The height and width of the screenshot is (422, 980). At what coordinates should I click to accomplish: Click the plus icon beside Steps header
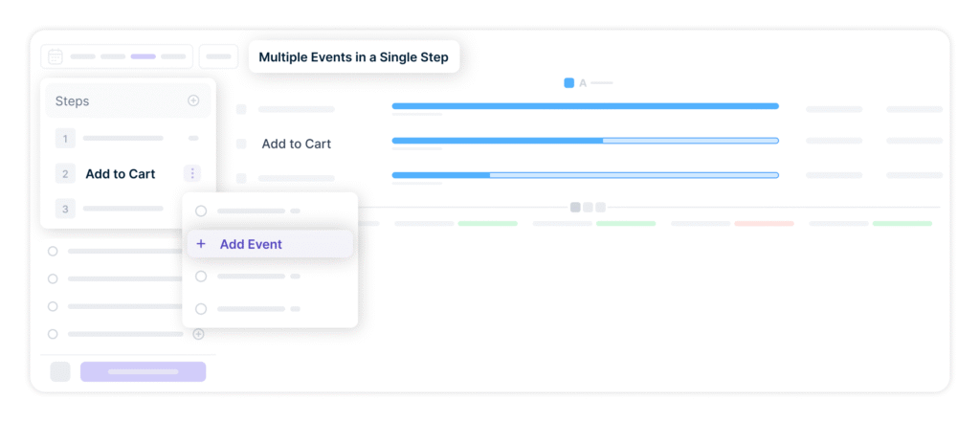coord(193,100)
